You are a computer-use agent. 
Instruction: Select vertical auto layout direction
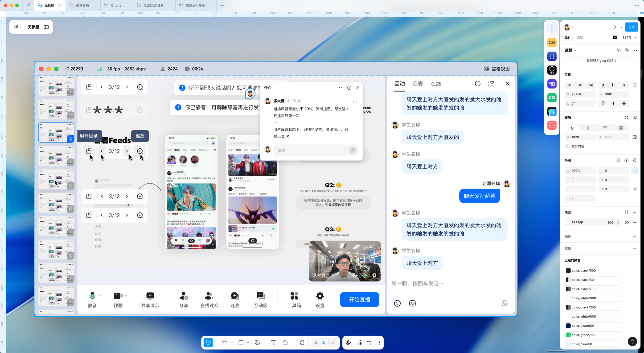[588, 128]
